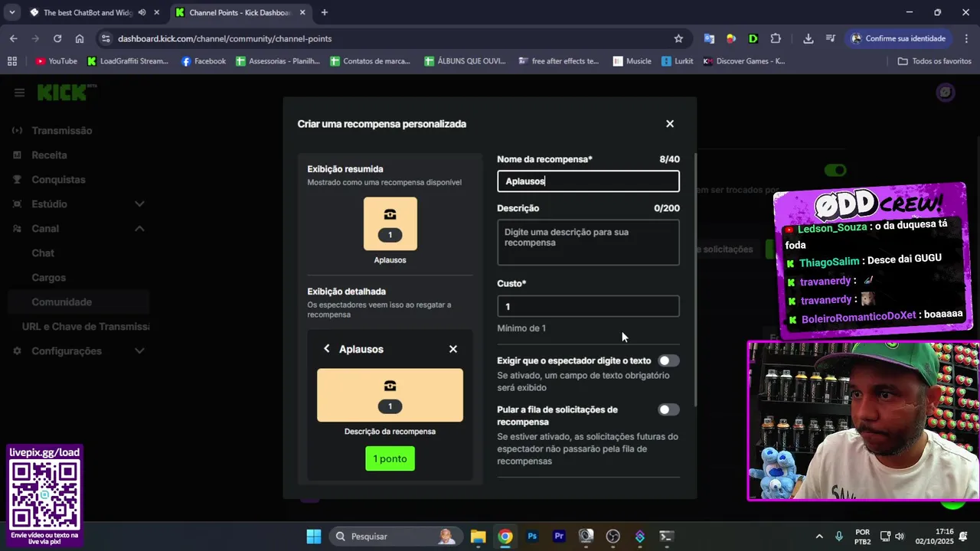Open the terminal app from the taskbar
Viewport: 980px width, 551px height.
tap(666, 536)
